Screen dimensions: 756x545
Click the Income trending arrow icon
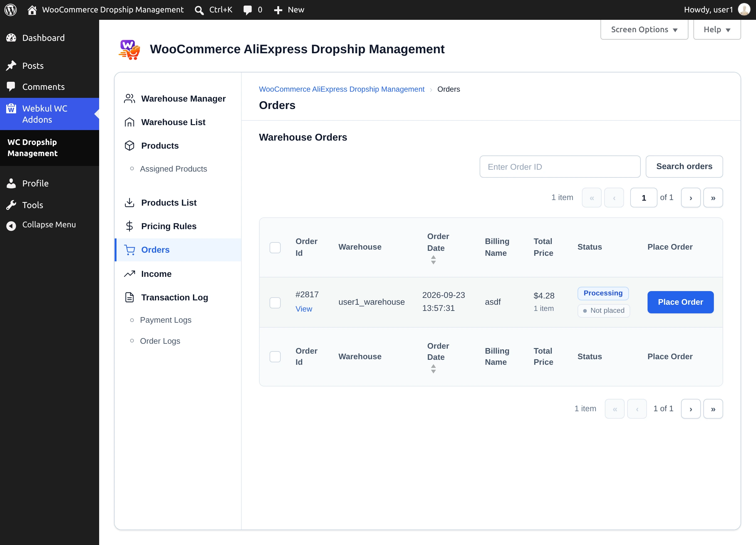pos(129,274)
